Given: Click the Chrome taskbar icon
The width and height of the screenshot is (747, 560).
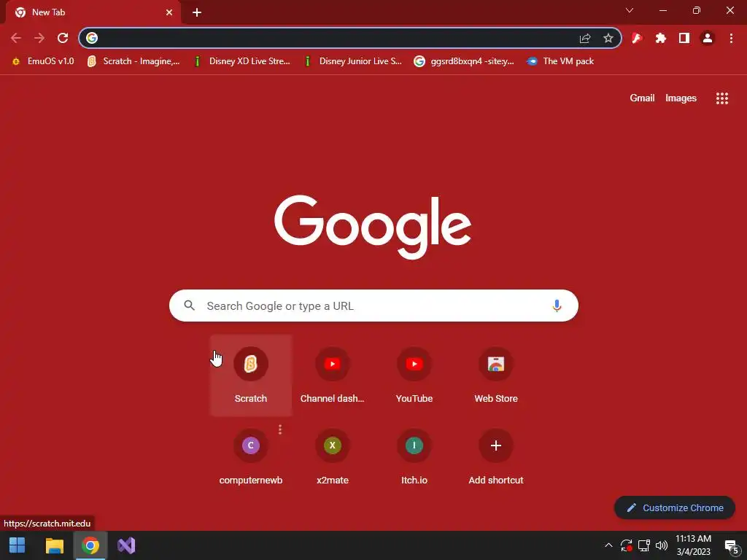Looking at the screenshot, I should [x=90, y=545].
